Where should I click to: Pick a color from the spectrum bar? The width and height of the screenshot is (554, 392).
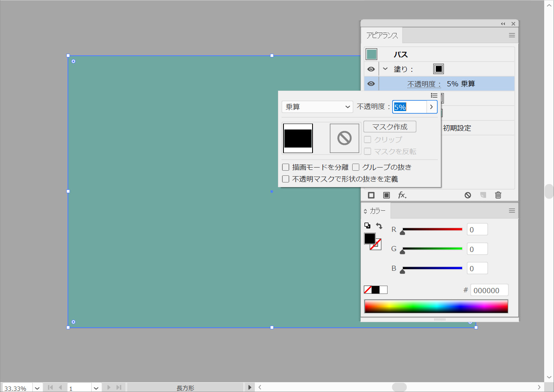click(x=436, y=306)
